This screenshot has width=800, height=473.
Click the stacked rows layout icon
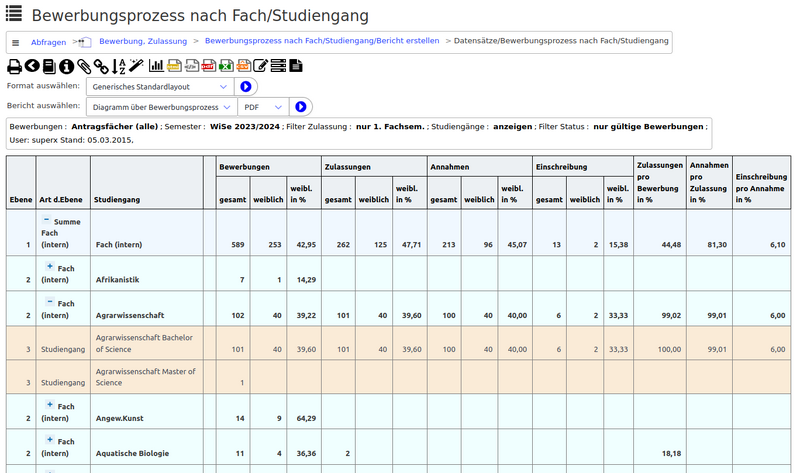[278, 65]
